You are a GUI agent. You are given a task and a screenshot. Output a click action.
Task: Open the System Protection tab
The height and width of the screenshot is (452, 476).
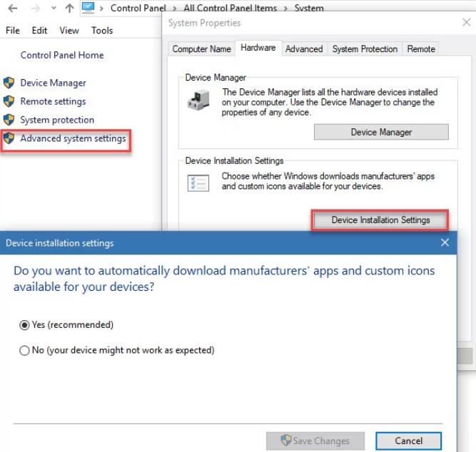pos(365,49)
